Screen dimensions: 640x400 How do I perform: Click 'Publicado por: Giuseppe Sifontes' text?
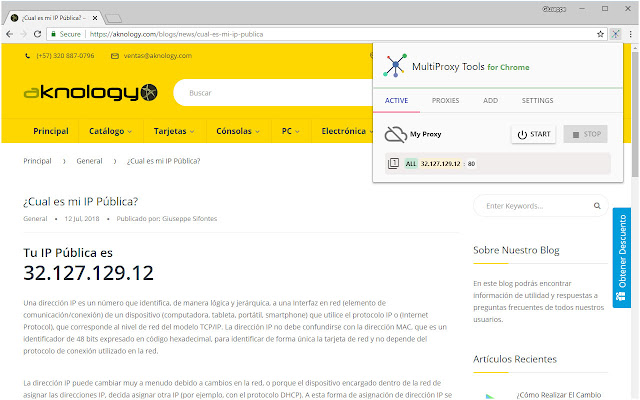tap(167, 219)
